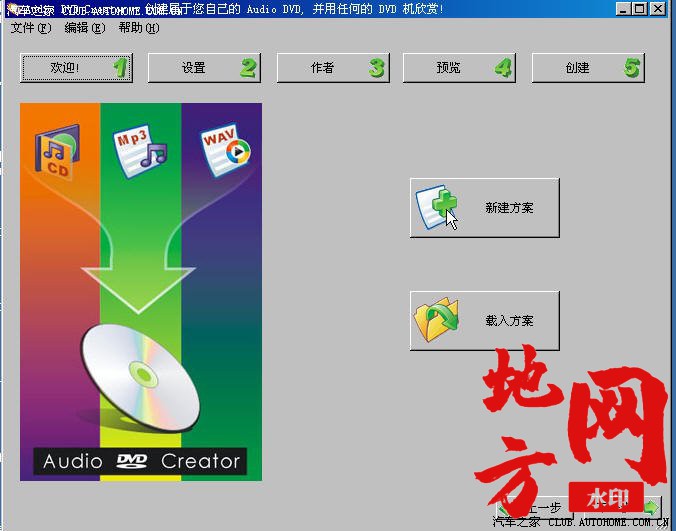Go to step 1 欢迎! tab
This screenshot has height=531, width=676.
click(76, 68)
